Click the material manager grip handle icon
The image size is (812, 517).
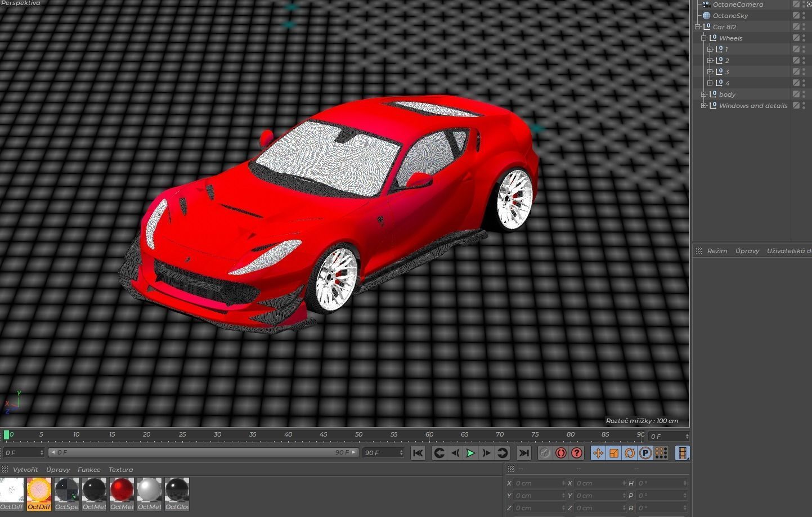pos(5,470)
